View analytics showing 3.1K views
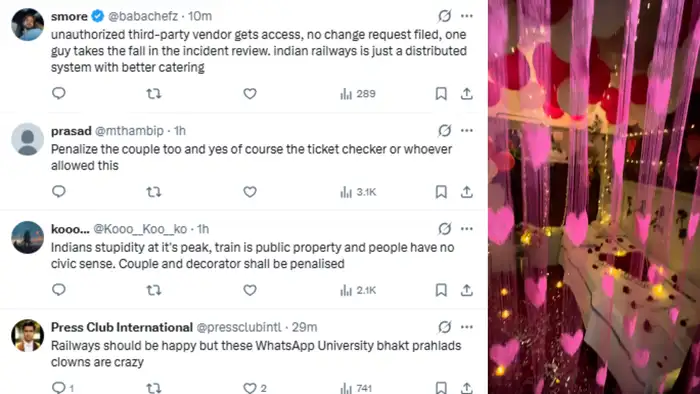 358,192
